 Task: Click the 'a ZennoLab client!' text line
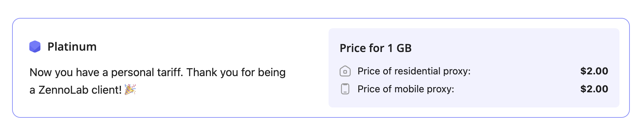[x=75, y=90]
